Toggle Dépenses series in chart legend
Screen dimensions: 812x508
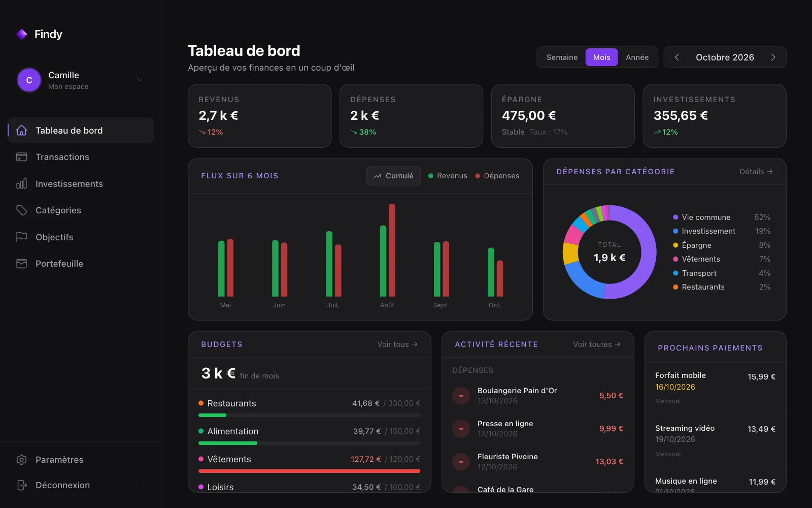coord(497,176)
